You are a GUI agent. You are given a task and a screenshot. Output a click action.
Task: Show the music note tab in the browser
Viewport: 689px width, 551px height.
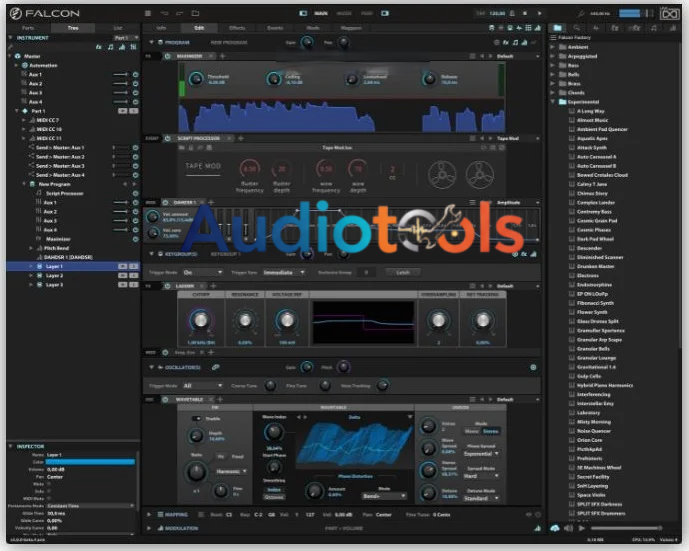tap(654, 28)
